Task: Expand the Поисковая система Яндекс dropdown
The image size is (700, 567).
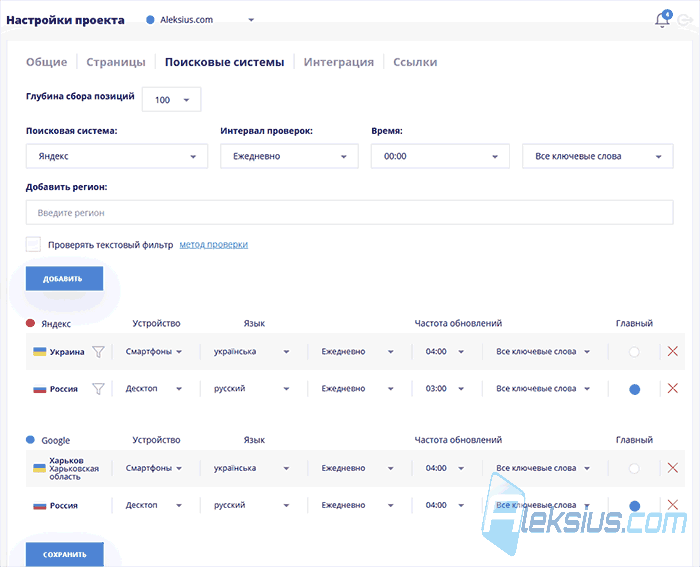Action: 117,156
